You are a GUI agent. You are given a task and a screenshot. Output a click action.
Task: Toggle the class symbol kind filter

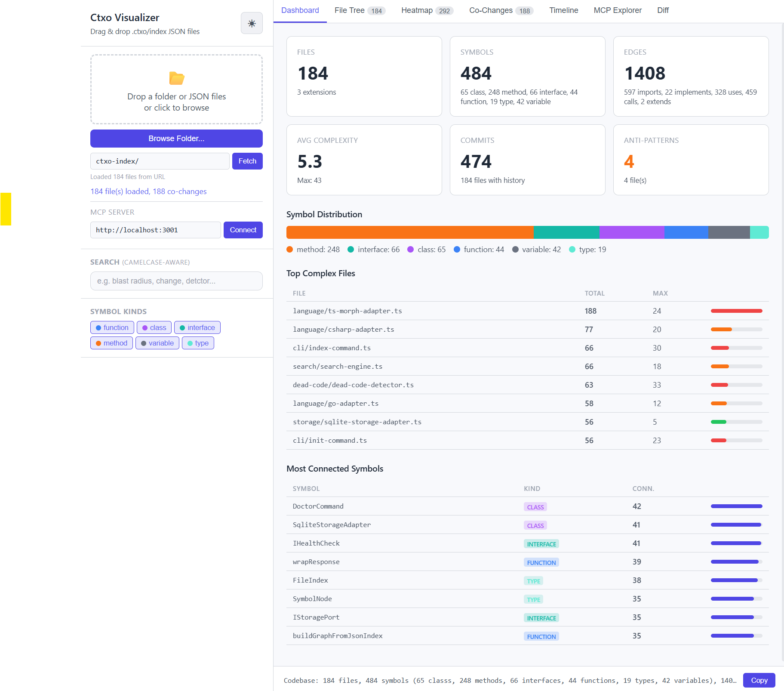(154, 327)
